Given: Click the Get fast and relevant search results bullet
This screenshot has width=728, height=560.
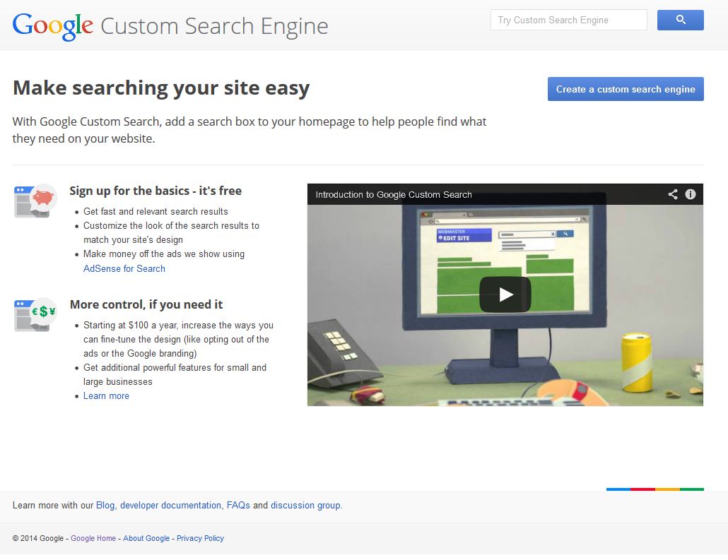Looking at the screenshot, I should [x=155, y=212].
